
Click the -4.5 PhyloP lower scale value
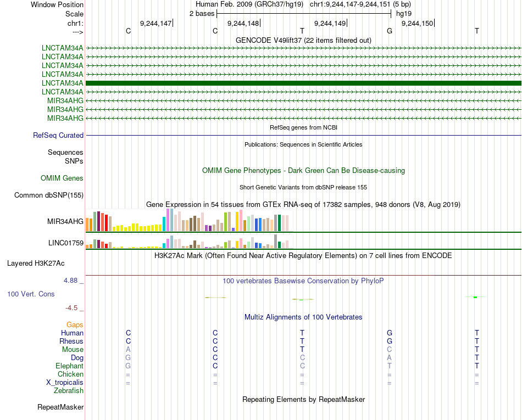click(71, 308)
